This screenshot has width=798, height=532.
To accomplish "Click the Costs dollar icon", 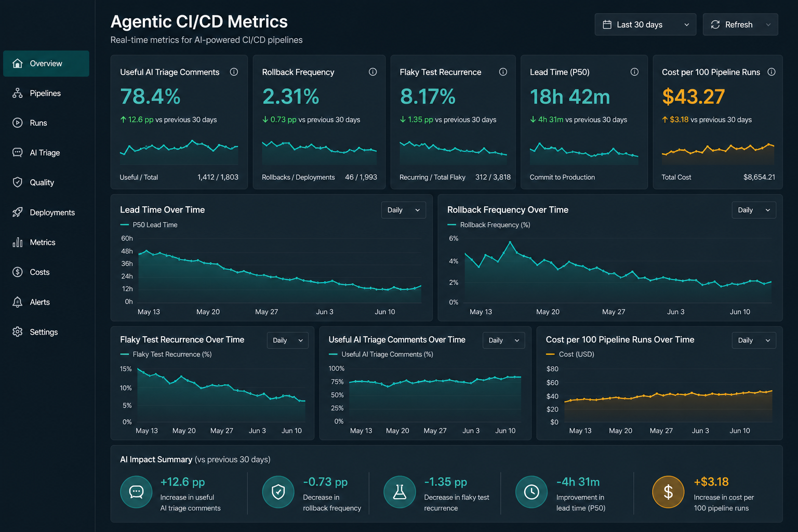I will (18, 272).
